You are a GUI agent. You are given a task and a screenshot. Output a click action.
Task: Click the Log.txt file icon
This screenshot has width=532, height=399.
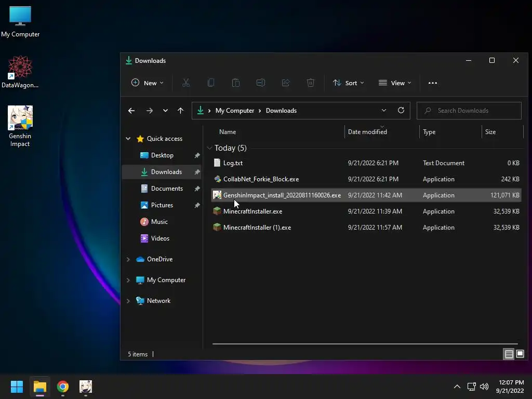pos(217,163)
